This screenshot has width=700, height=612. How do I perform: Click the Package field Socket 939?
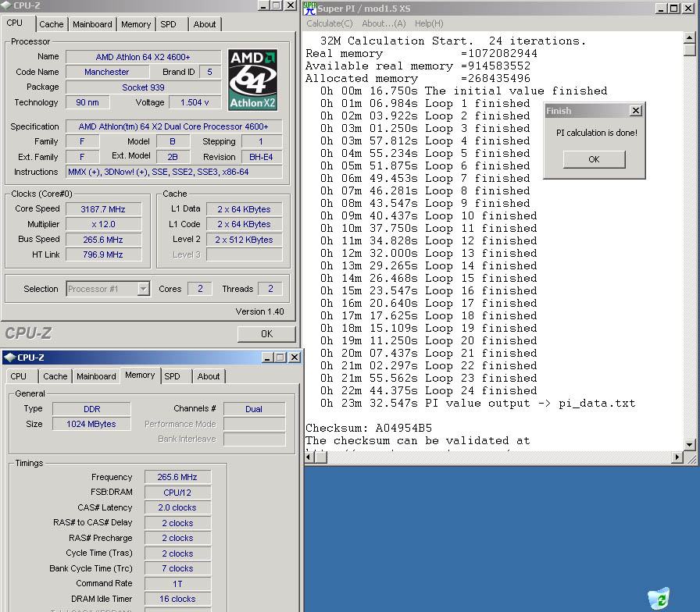[143, 87]
